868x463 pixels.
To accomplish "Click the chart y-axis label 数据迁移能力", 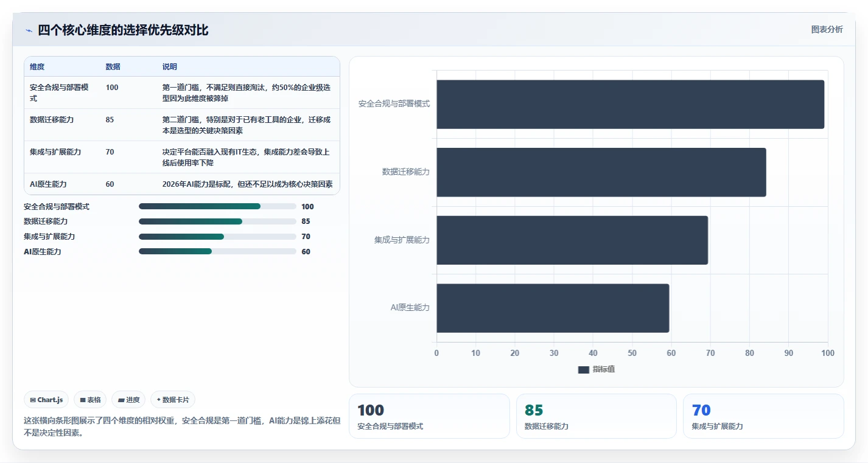I will coord(406,172).
